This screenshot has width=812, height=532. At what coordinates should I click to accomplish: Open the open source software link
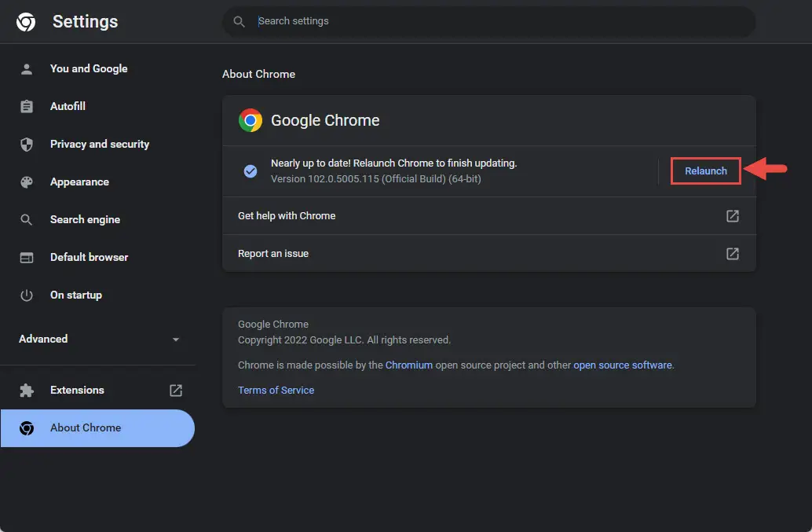(x=623, y=365)
